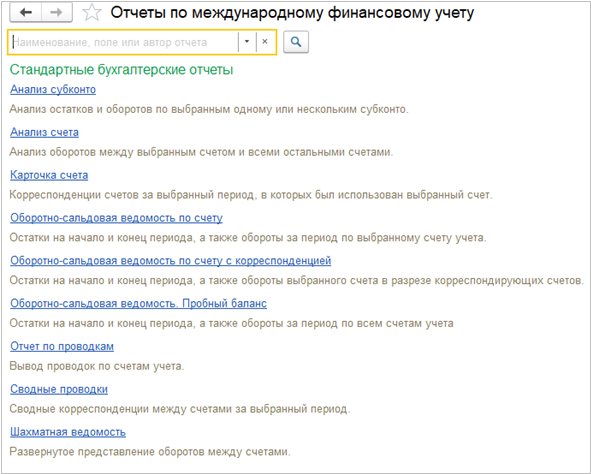591x474 pixels.
Task: Expand the search field dropdown arrow
Action: 247,41
